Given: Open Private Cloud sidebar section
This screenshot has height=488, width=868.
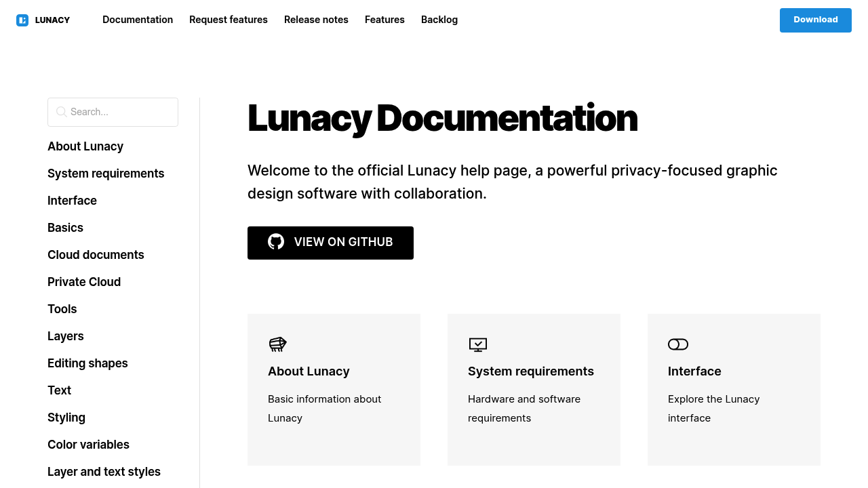Looking at the screenshot, I should pos(84,282).
